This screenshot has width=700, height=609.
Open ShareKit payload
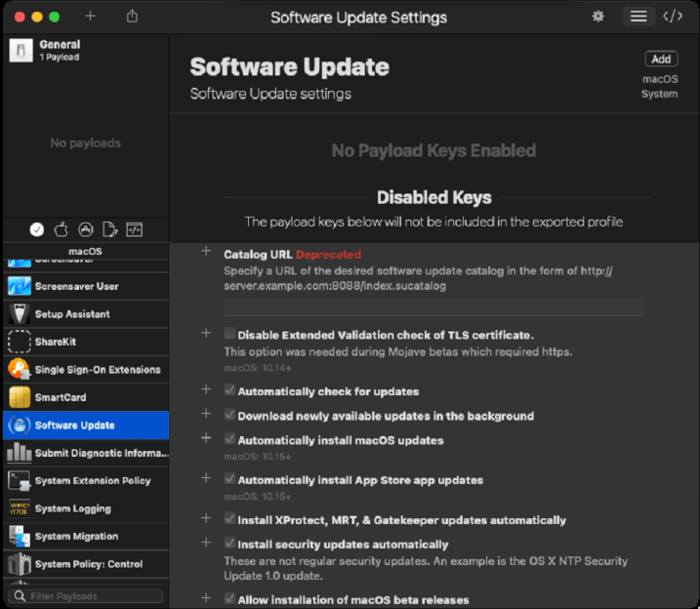(86, 342)
